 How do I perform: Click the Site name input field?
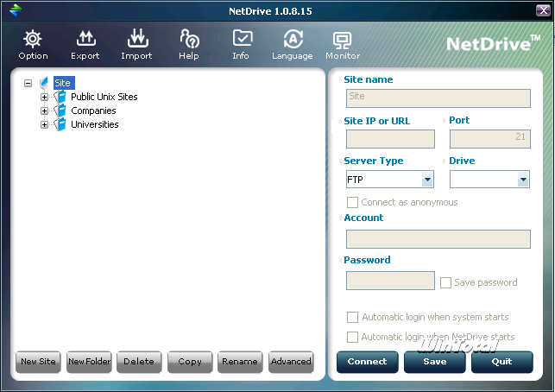click(x=438, y=98)
